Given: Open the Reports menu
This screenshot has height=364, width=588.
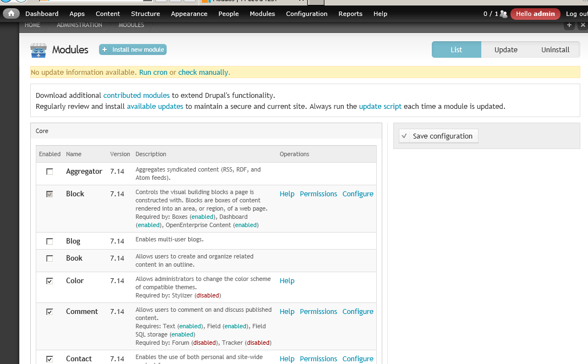Looking at the screenshot, I should 350,14.
